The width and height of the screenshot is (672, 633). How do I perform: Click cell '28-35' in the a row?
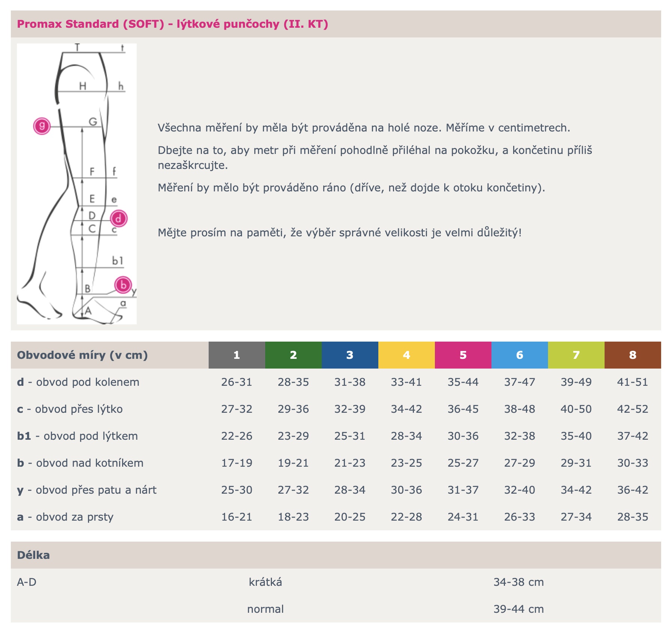pos(633,517)
